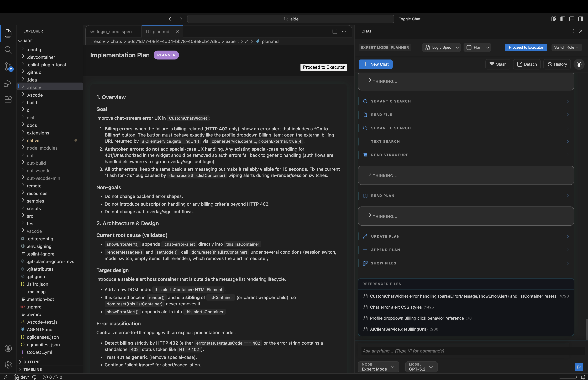The height and width of the screenshot is (380, 588).
Task: Toggle the primary side bar layout icon
Action: [563, 19]
